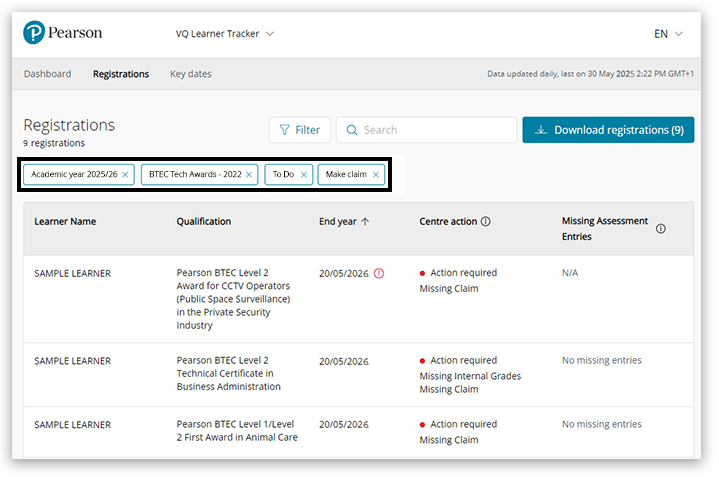Click the Qualification column header
The image size is (719, 477).
point(203,222)
